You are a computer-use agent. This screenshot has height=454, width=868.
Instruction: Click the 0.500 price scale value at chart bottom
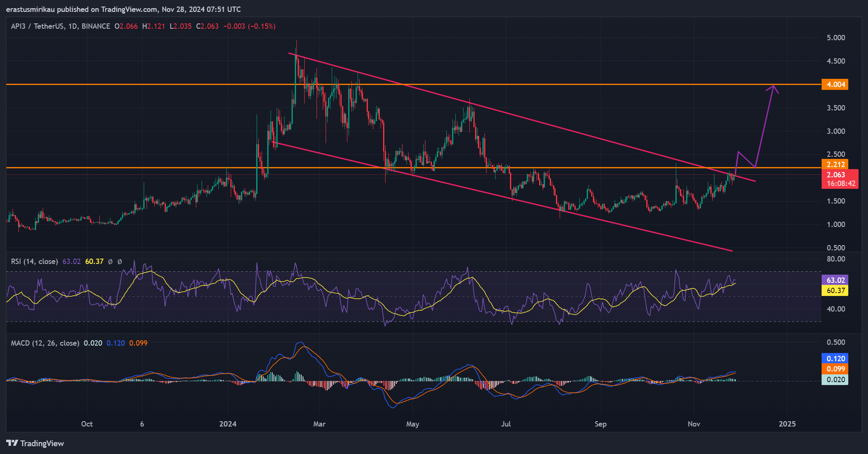coord(836,248)
